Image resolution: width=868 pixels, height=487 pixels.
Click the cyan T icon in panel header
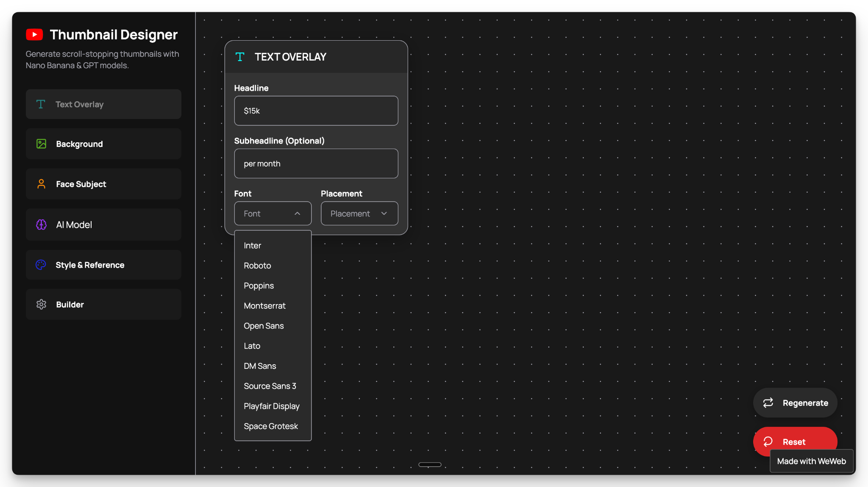click(x=240, y=57)
